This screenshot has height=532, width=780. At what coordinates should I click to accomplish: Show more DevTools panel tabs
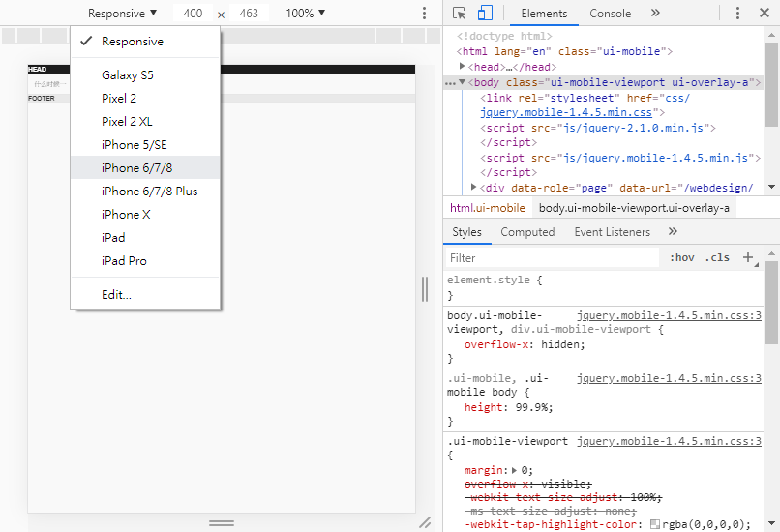(x=655, y=14)
